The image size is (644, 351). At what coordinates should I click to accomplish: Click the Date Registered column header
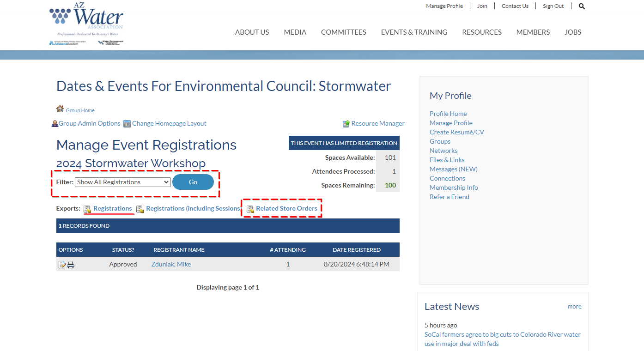[357, 250]
